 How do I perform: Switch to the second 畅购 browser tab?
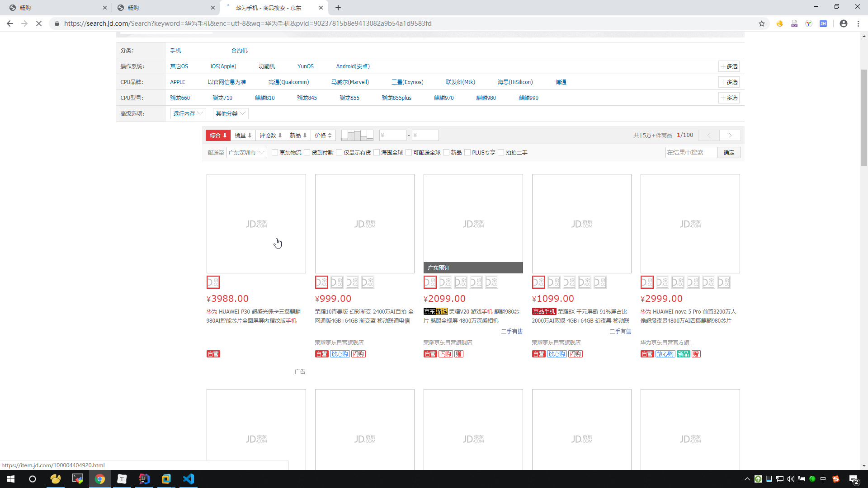165,8
